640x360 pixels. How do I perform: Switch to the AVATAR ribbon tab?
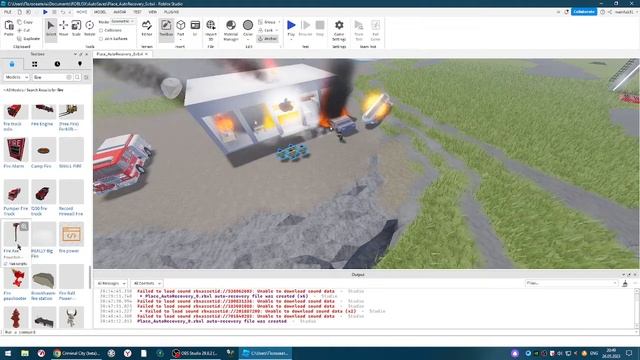coord(120,12)
